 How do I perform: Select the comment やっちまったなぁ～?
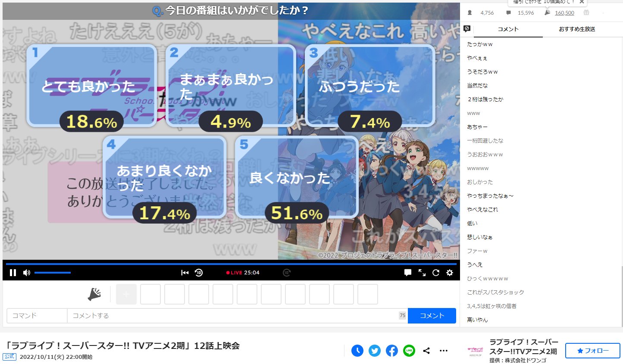490,196
